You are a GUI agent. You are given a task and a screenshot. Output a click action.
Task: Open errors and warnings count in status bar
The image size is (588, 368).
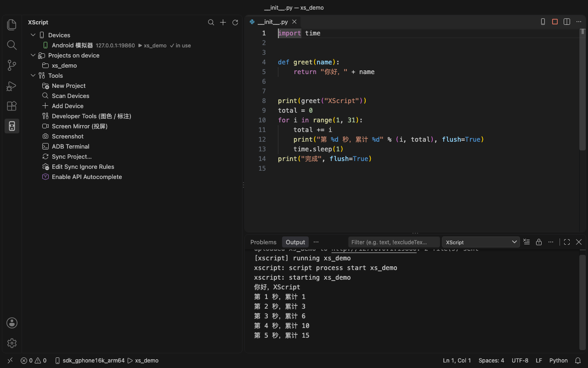coord(34,361)
